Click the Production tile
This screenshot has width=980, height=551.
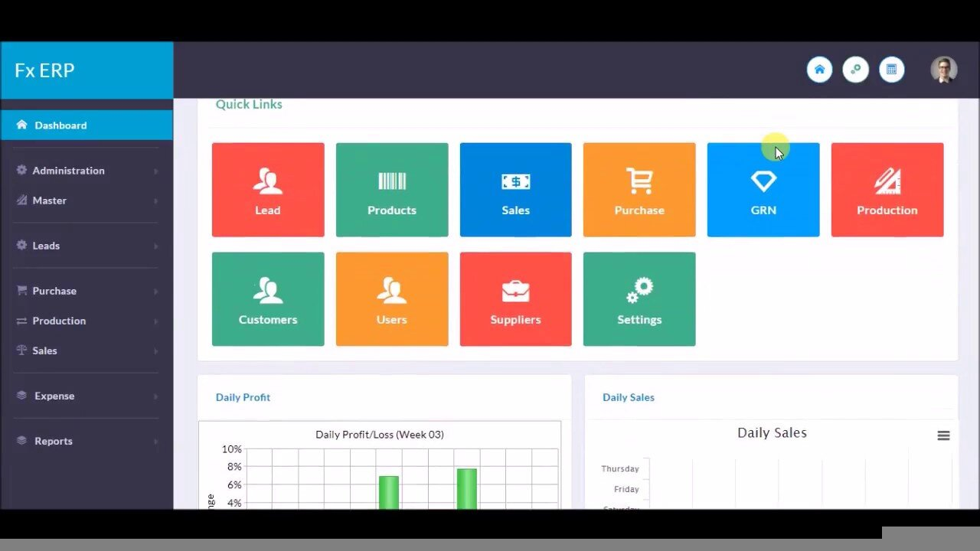click(887, 189)
